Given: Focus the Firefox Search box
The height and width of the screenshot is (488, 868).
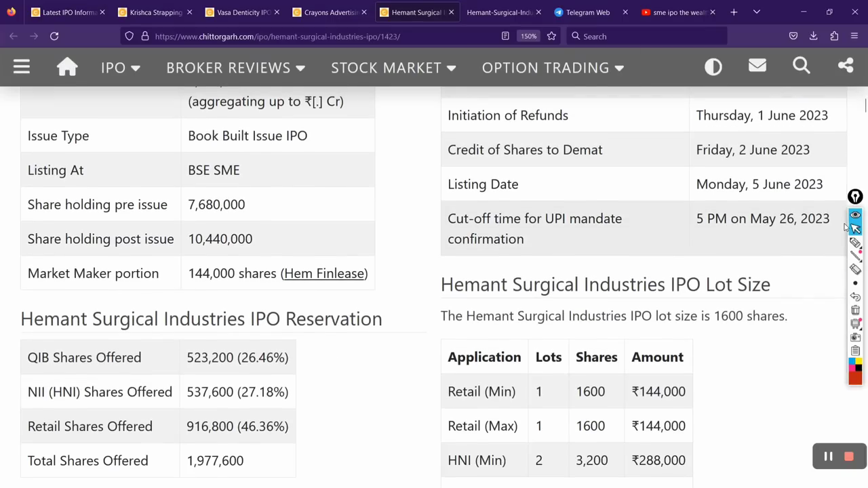Looking at the screenshot, I should point(648,36).
